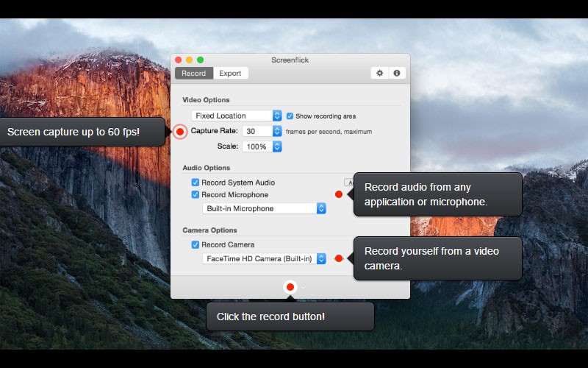Switch to the Record tab

click(193, 73)
